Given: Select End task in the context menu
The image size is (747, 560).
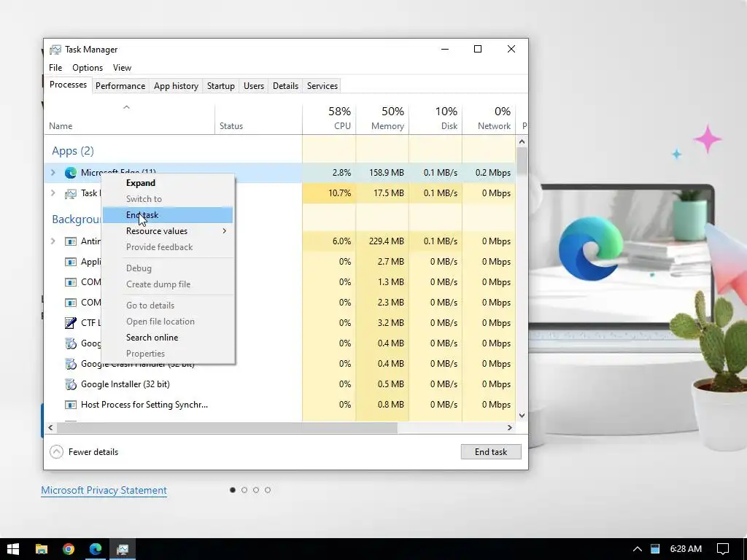Looking at the screenshot, I should pos(168,215).
